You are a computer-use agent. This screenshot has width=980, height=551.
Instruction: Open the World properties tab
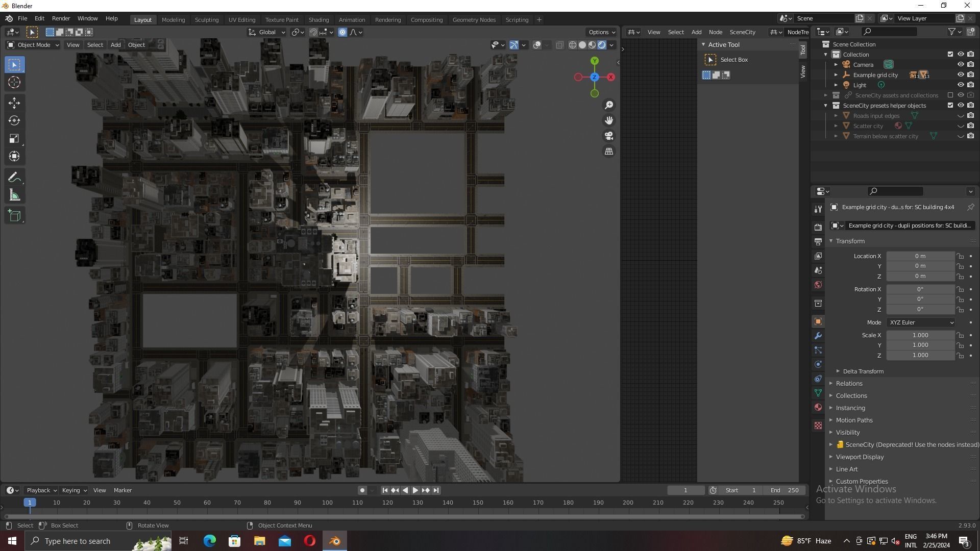pos(818,285)
